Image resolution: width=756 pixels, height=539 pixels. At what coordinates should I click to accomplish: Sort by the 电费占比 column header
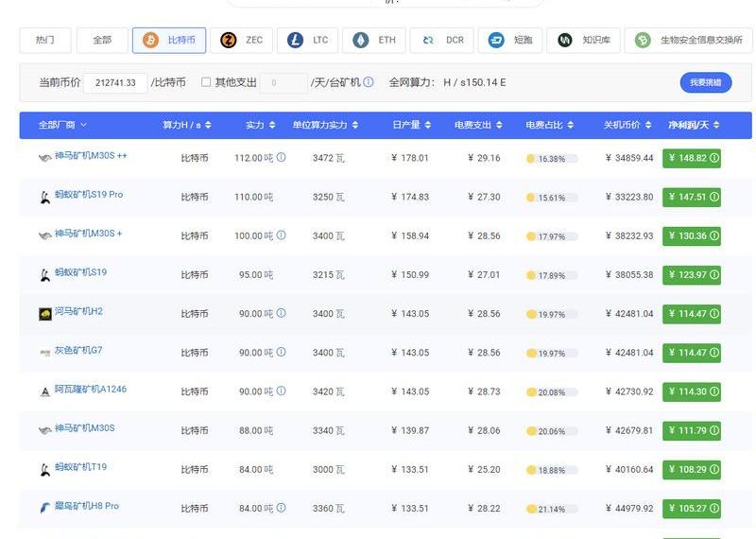point(549,125)
